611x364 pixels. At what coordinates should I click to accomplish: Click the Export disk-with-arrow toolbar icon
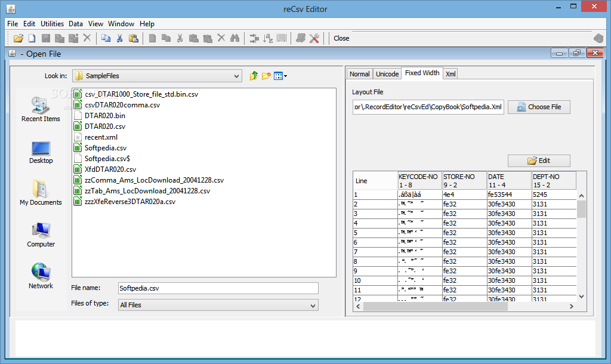coord(73,38)
